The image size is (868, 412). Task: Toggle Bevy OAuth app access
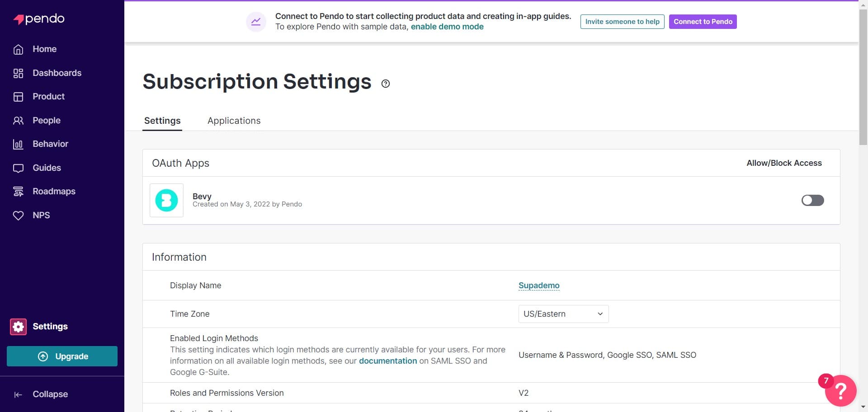[x=812, y=200]
